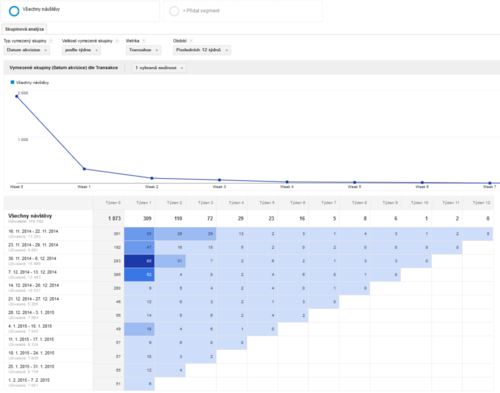Click the grey circle beside Přidat segment

point(174,11)
